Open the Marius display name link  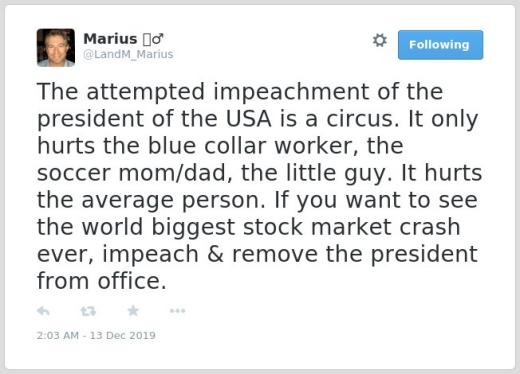tap(110, 39)
